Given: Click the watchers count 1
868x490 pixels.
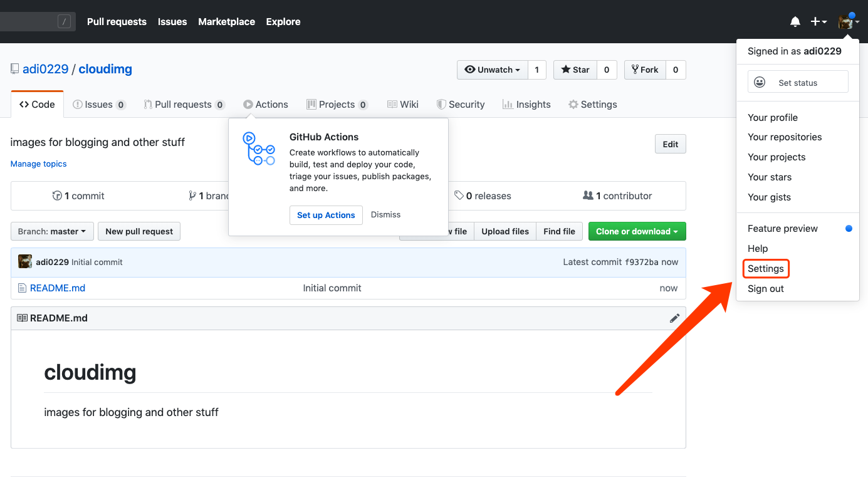Looking at the screenshot, I should pos(537,70).
